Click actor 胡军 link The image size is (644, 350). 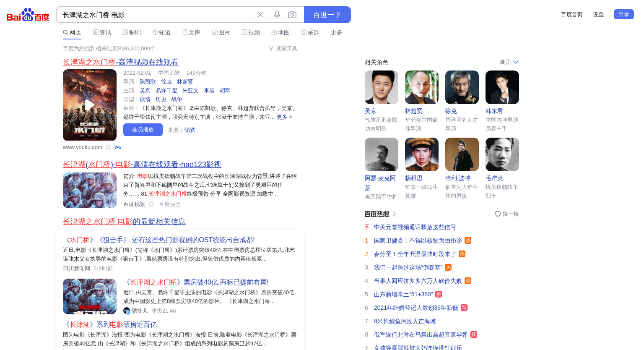[225, 91]
